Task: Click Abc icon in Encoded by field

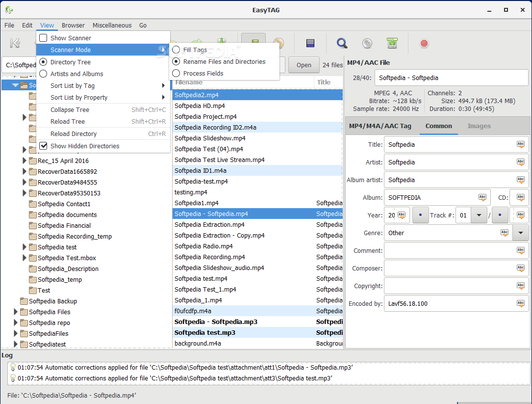Action: coord(520,303)
